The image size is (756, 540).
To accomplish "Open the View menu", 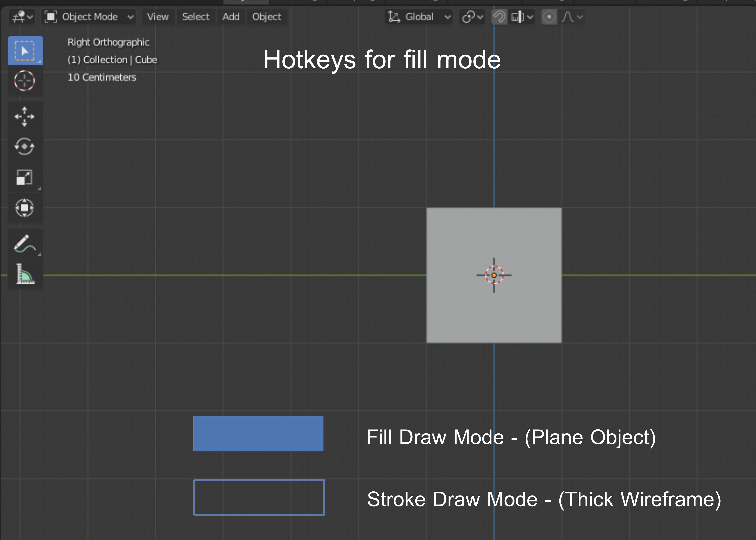I will point(158,17).
